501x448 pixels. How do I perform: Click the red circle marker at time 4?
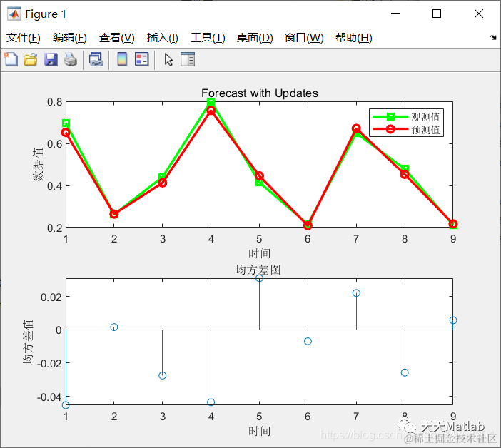[x=211, y=111]
